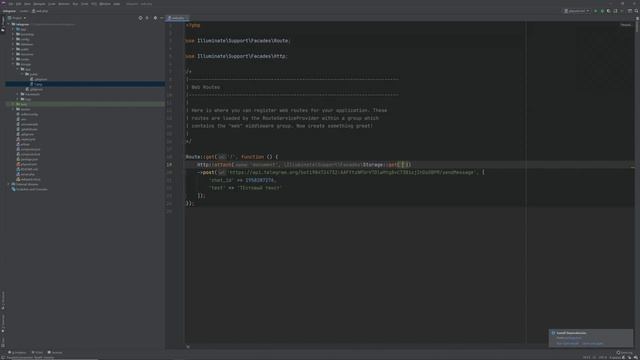
Task: Open Project panel gear settings
Action: tap(155, 18)
